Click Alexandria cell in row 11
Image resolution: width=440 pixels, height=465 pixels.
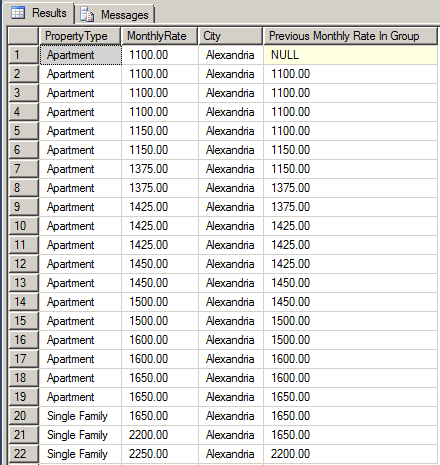230,245
